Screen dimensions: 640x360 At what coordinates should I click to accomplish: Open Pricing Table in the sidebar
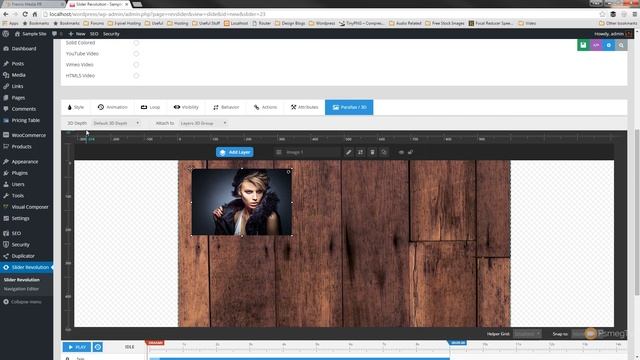(25, 120)
